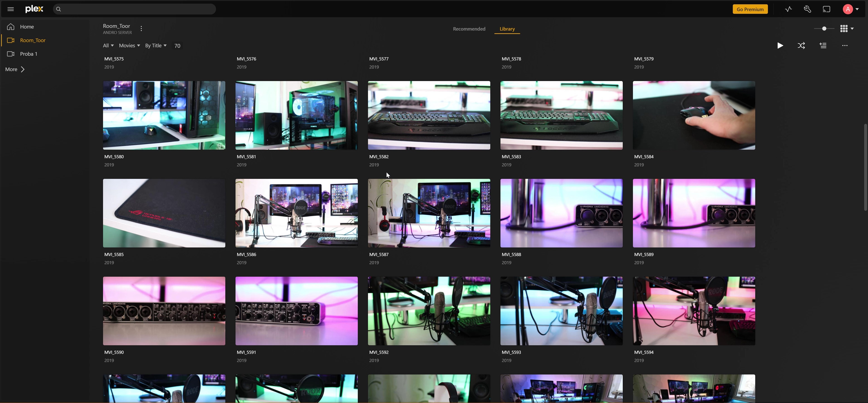Expand the More sidebar section

(15, 69)
